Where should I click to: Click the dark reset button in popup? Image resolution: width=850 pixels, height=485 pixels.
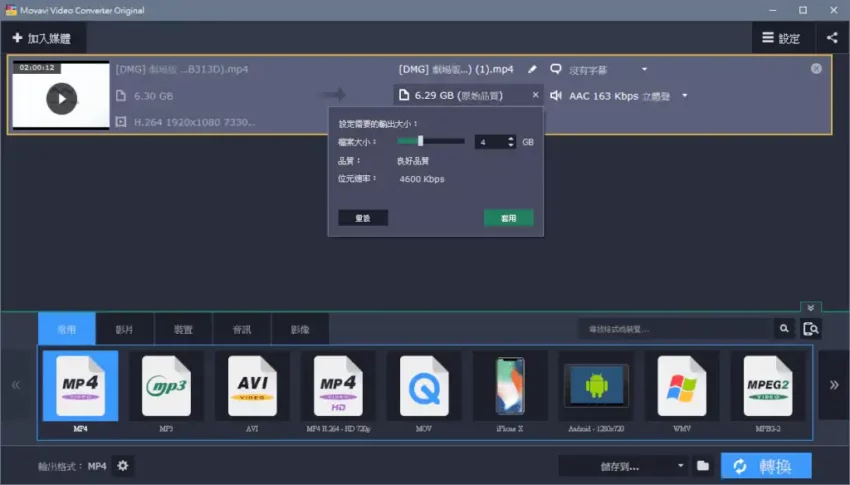click(363, 218)
